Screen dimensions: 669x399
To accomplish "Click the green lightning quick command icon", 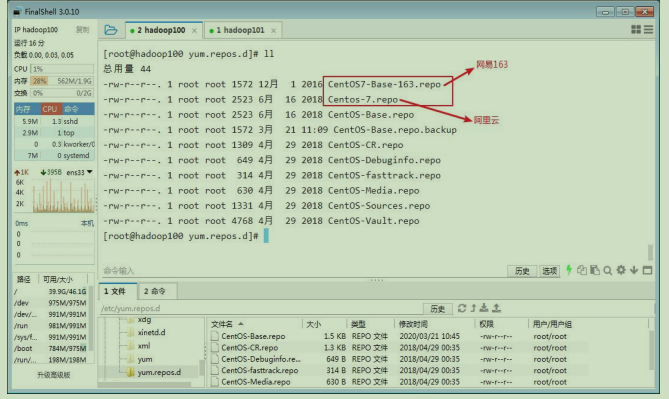I will [569, 270].
